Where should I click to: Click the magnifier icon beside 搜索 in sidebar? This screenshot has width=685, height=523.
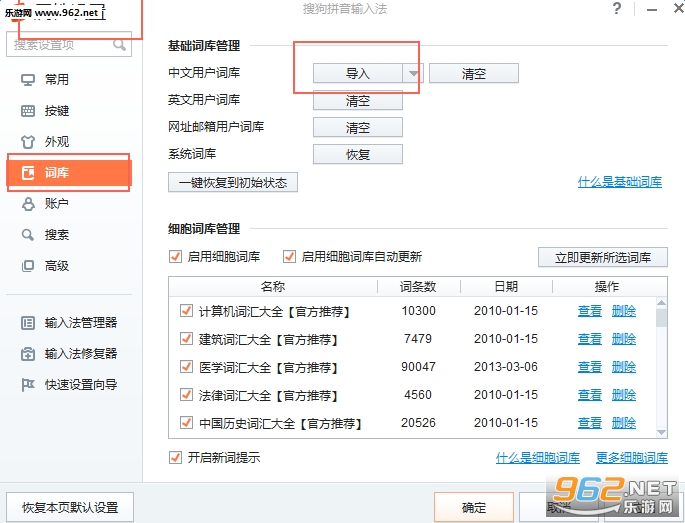click(28, 235)
